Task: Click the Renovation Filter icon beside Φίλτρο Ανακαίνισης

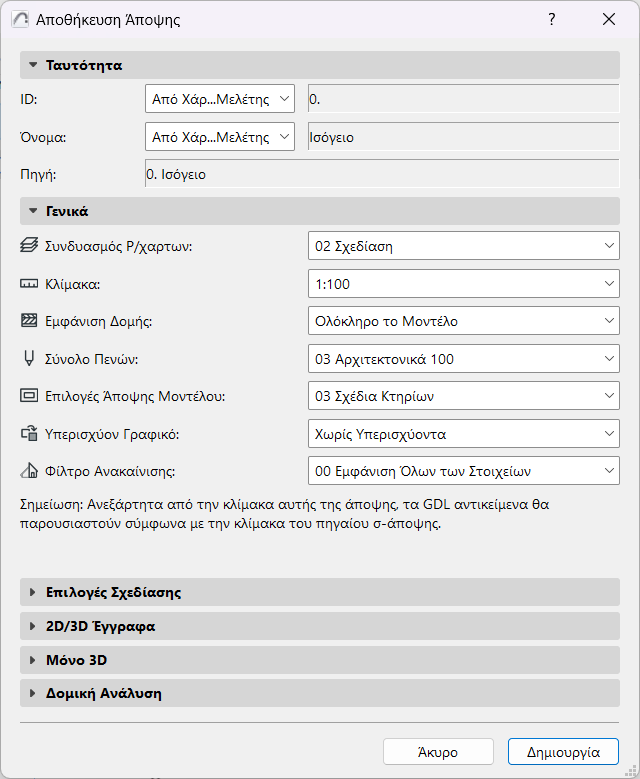Action: coord(29,472)
